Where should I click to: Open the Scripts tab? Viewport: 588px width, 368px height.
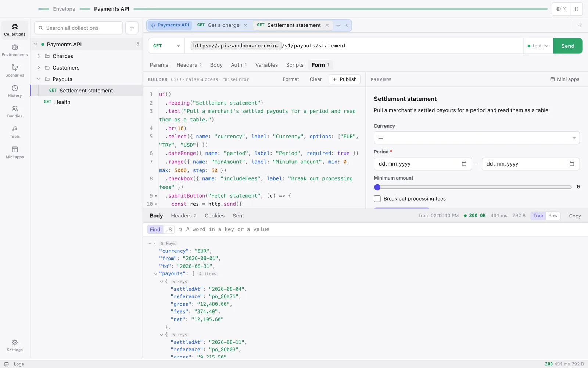(295, 65)
